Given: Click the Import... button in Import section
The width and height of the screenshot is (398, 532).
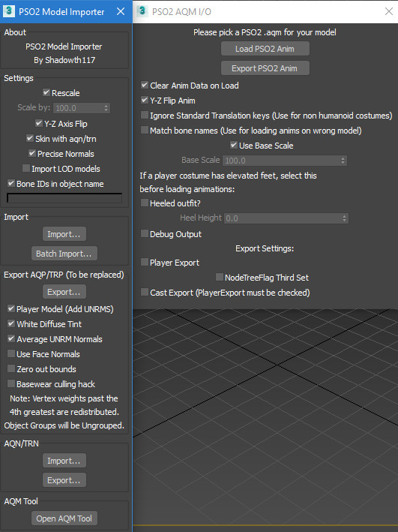Looking at the screenshot, I should pyautogui.click(x=64, y=234).
